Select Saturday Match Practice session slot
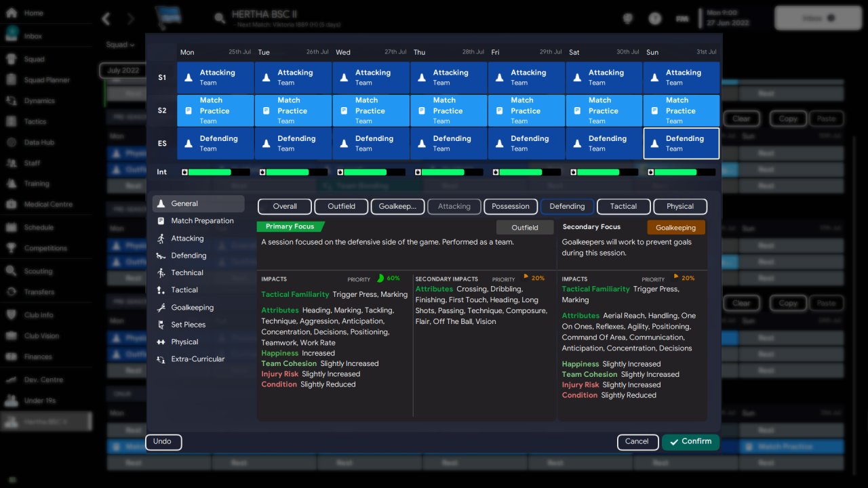Image resolution: width=868 pixels, height=488 pixels. coord(604,110)
